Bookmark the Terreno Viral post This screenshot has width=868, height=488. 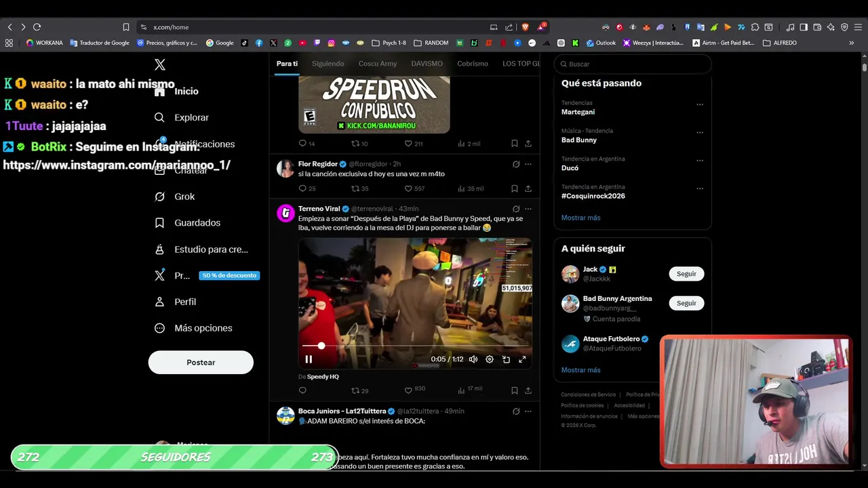(x=514, y=390)
